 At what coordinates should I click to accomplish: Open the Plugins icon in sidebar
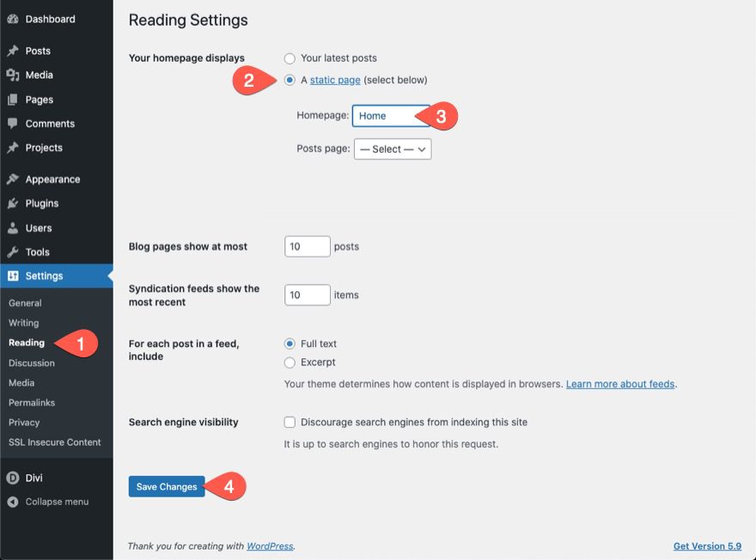[13, 203]
